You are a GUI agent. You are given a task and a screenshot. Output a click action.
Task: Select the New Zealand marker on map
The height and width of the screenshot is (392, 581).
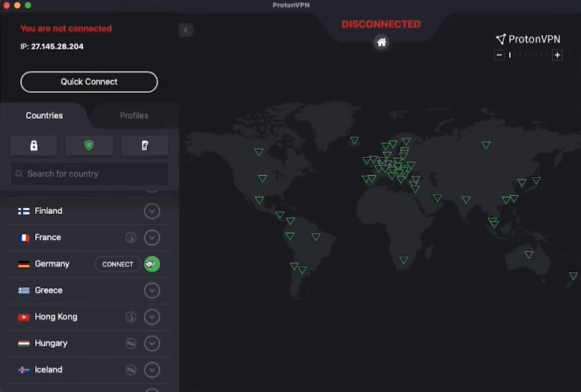coord(574,276)
